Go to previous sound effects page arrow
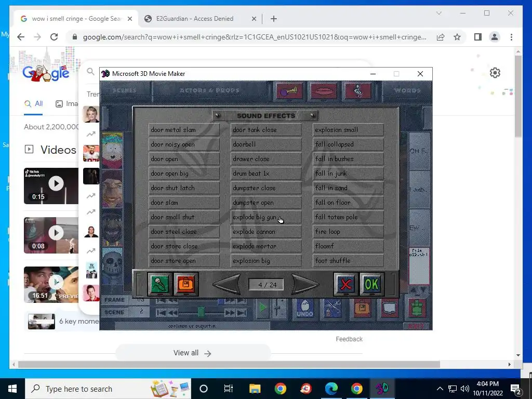The image size is (532, 399). 228,284
